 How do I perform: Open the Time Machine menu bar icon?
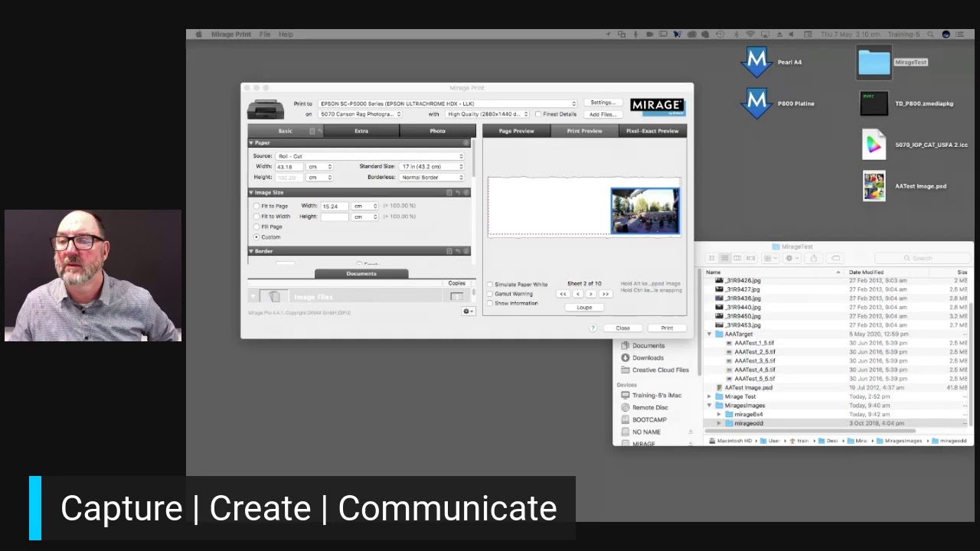coord(720,34)
